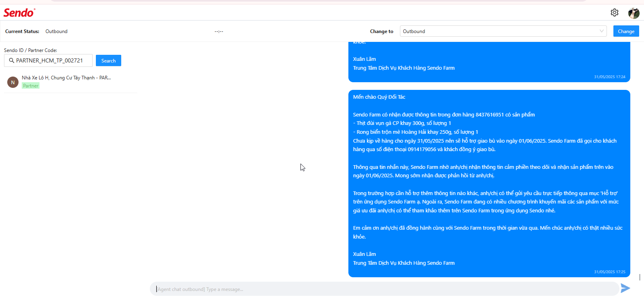Screen dimensions: 644x297
Task: Click timestamp 31/05/2025 17:25
Action: click(610, 272)
